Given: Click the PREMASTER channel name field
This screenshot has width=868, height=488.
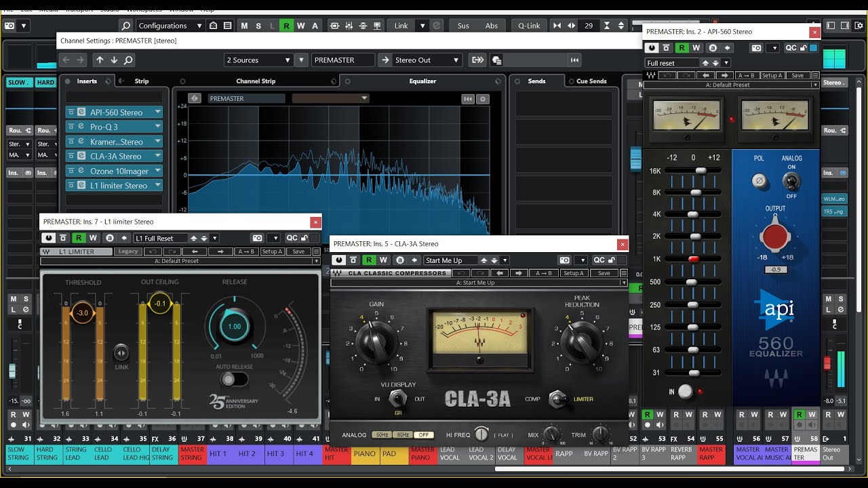Looking at the screenshot, I should pyautogui.click(x=343, y=60).
